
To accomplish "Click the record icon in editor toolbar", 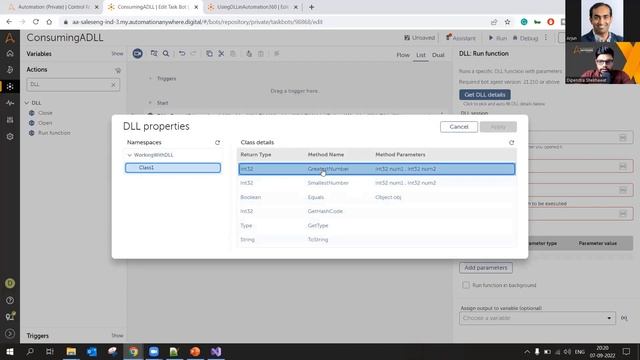I will pyautogui.click(x=138, y=53).
